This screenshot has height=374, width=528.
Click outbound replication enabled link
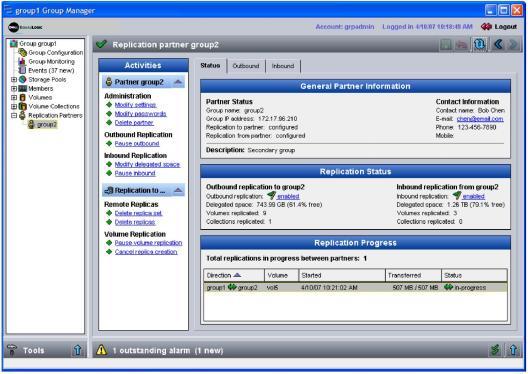pyautogui.click(x=288, y=196)
